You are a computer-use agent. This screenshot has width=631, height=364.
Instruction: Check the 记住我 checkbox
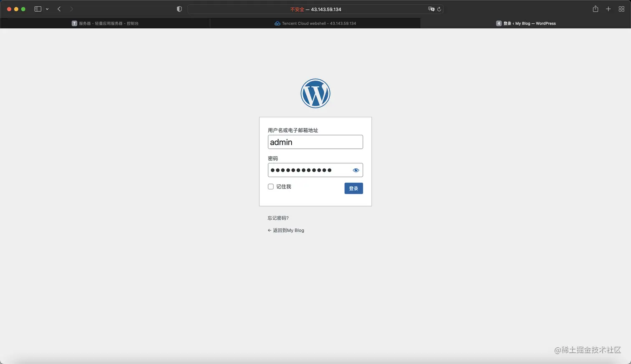pyautogui.click(x=270, y=186)
